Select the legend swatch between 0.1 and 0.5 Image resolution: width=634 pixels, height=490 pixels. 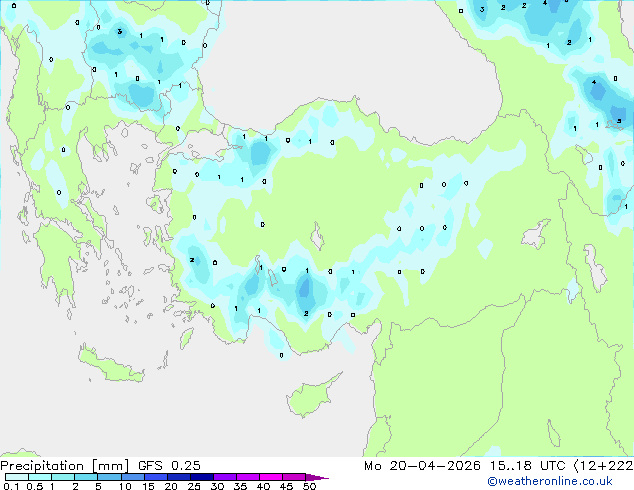click(x=17, y=477)
